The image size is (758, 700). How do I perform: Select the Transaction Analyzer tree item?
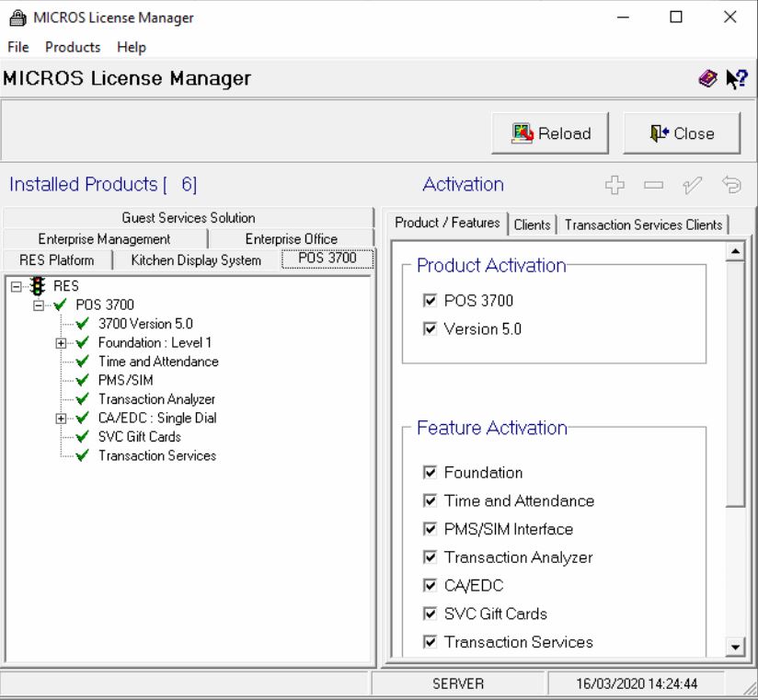click(x=156, y=399)
